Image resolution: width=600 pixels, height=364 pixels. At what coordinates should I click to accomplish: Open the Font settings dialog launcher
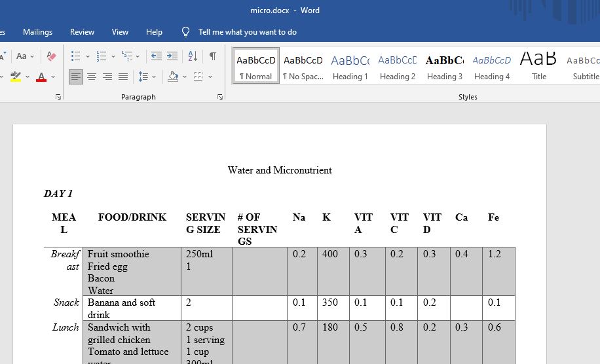[x=58, y=97]
